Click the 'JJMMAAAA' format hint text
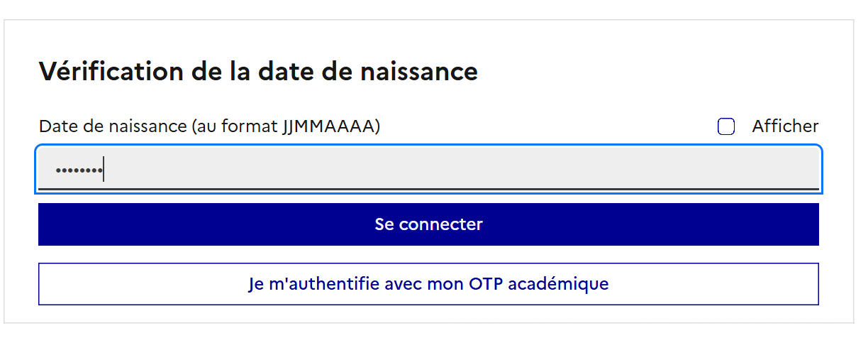Image resolution: width=868 pixels, height=338 pixels. click(328, 126)
